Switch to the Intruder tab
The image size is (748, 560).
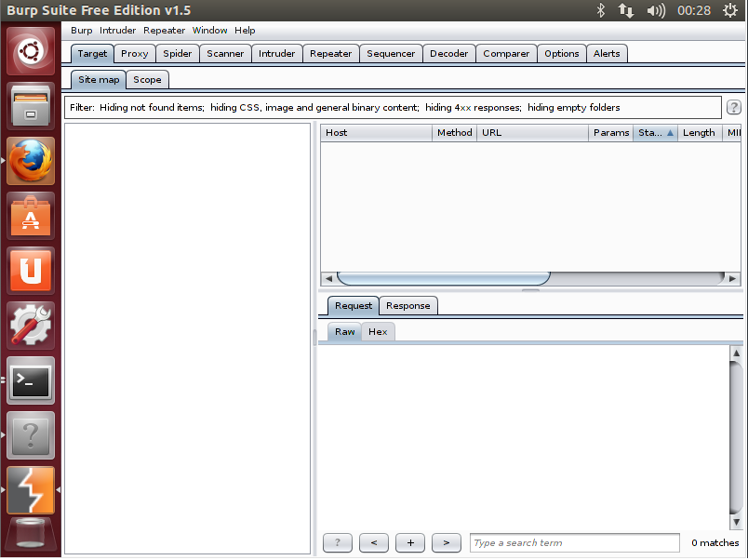[x=276, y=54]
